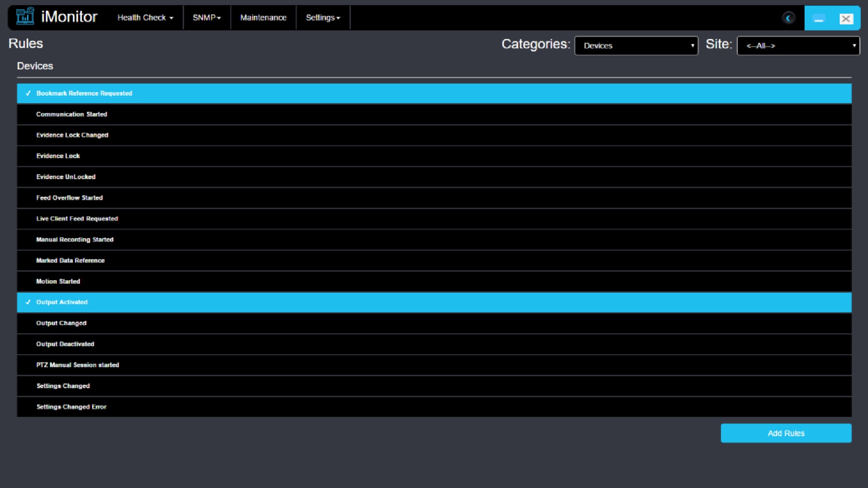Close the iMonitor window
Viewport: 868px width, 488px height.
tap(846, 19)
